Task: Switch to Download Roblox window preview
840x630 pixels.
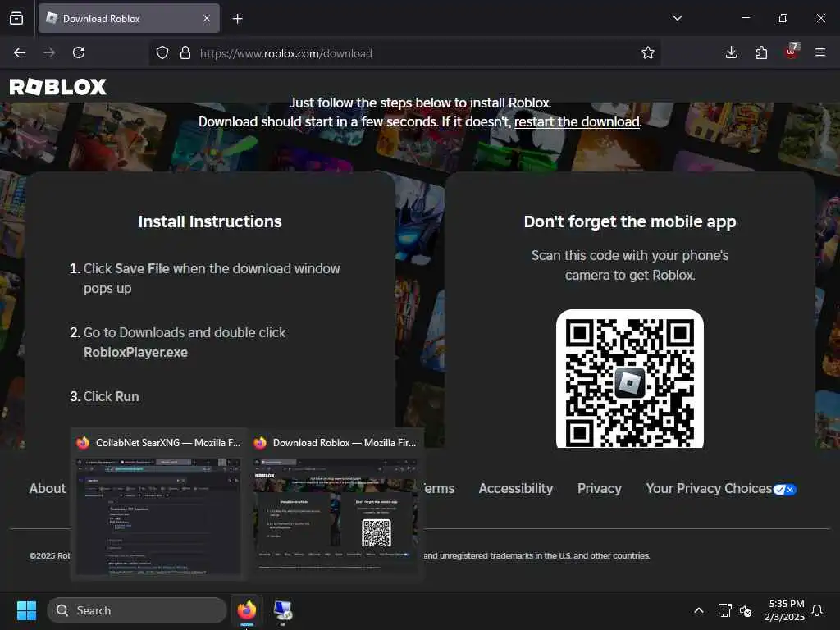Action: click(336, 504)
